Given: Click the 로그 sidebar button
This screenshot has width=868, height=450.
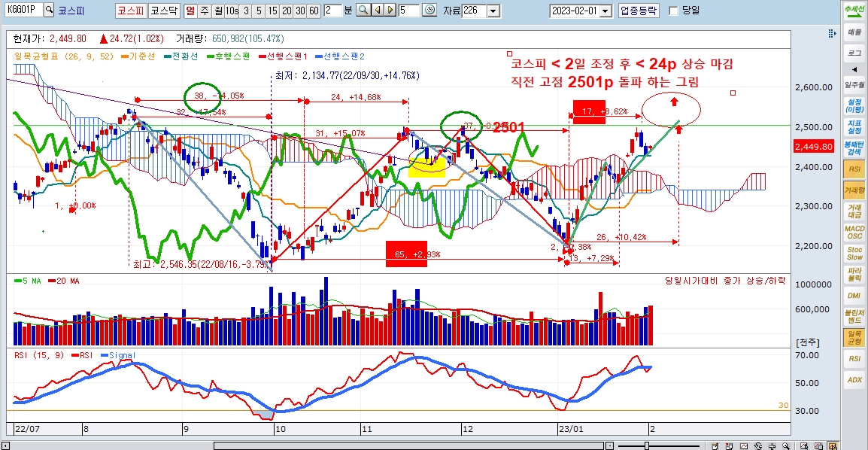Looking at the screenshot, I should tap(854, 52).
